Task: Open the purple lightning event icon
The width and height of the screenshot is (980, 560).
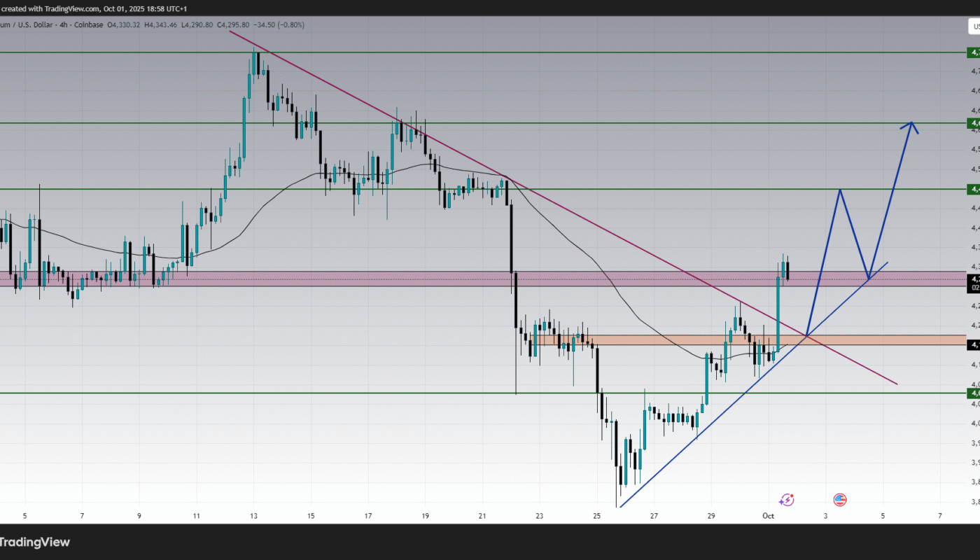Action: point(787,500)
